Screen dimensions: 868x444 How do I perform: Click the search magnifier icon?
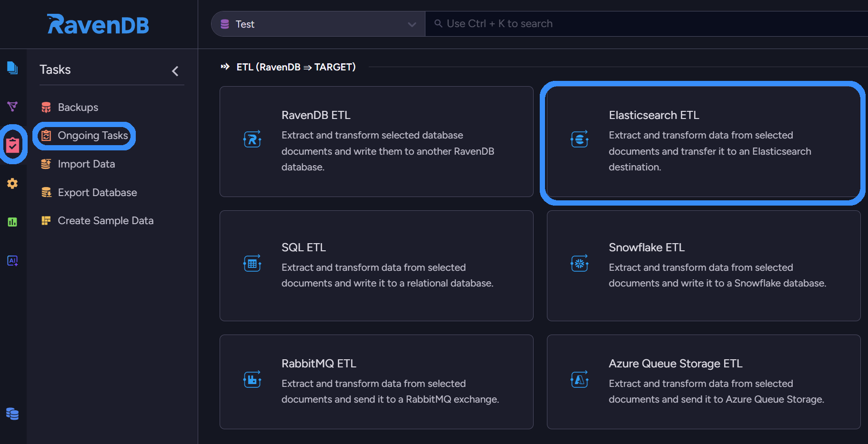pyautogui.click(x=438, y=23)
